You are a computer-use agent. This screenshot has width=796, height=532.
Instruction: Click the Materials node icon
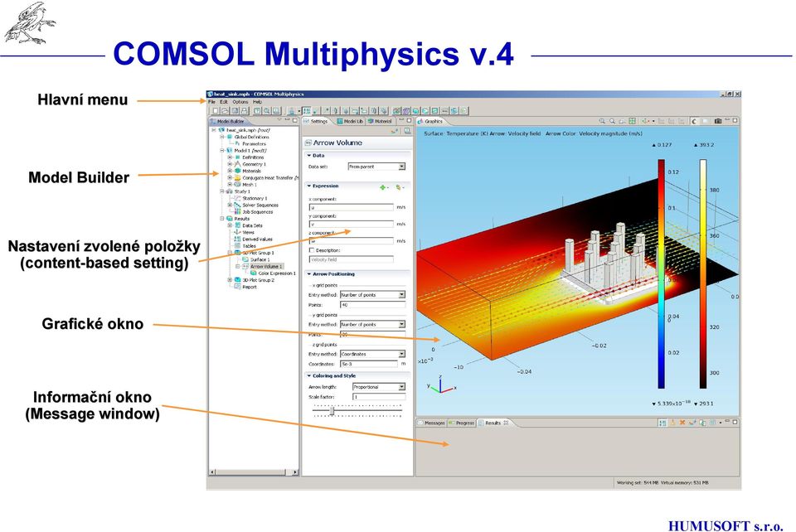(x=237, y=171)
